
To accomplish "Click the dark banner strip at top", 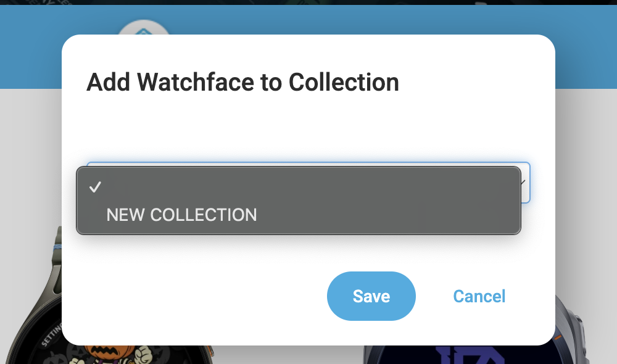I will coord(308,2).
